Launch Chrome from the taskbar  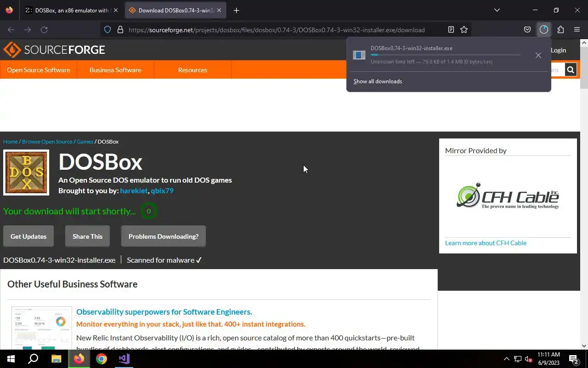[102, 359]
